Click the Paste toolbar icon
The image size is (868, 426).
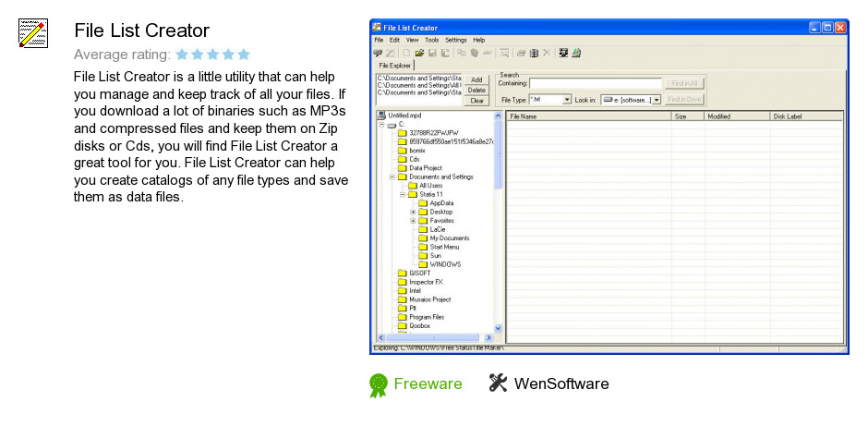475,54
